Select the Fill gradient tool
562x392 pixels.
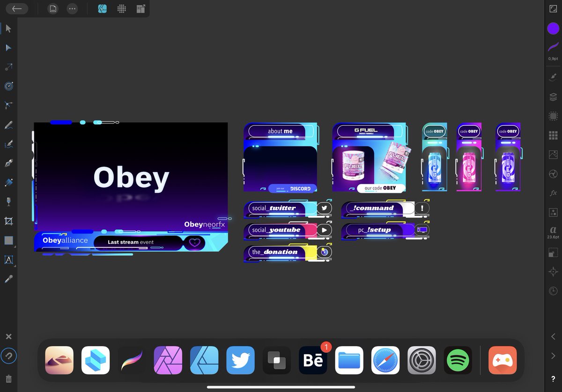click(x=8, y=182)
